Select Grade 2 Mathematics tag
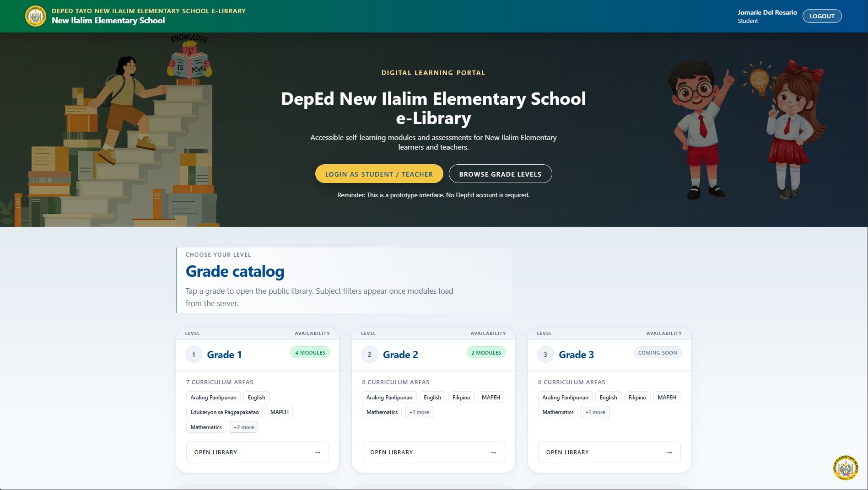Screen dimensions: 868x490 click(x=382, y=412)
